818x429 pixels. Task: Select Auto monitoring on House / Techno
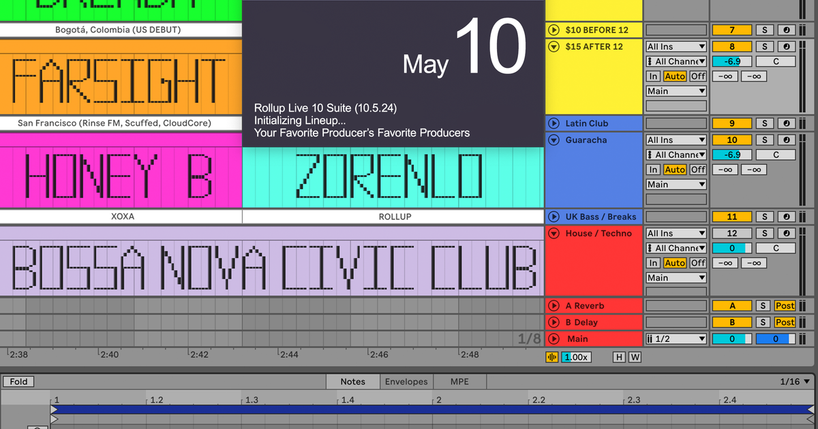tap(675, 263)
